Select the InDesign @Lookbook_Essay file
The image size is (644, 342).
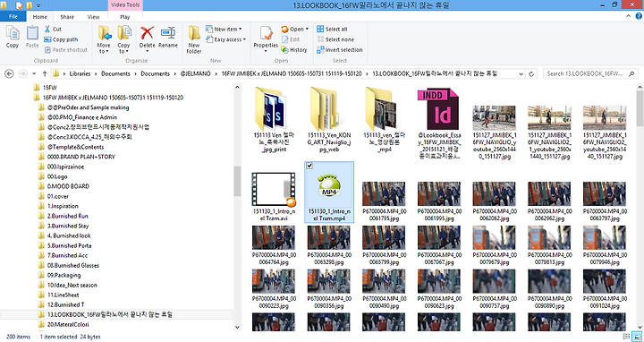pyautogui.click(x=439, y=124)
